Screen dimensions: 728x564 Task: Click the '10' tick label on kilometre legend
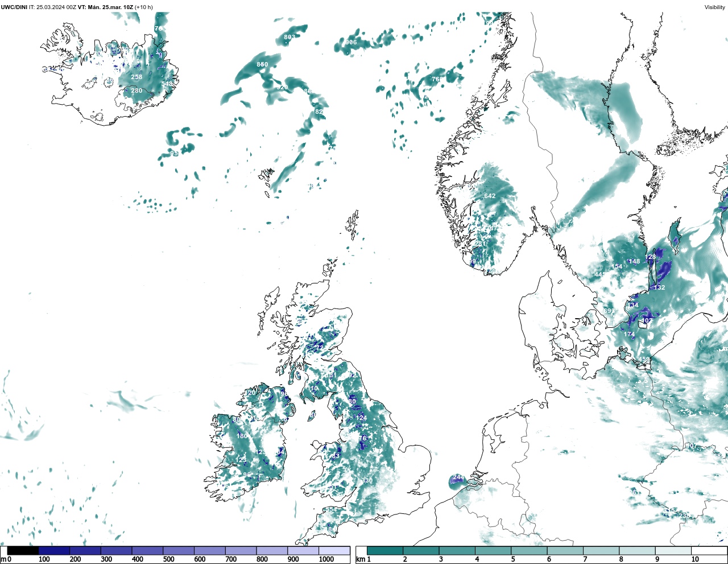tap(695, 559)
